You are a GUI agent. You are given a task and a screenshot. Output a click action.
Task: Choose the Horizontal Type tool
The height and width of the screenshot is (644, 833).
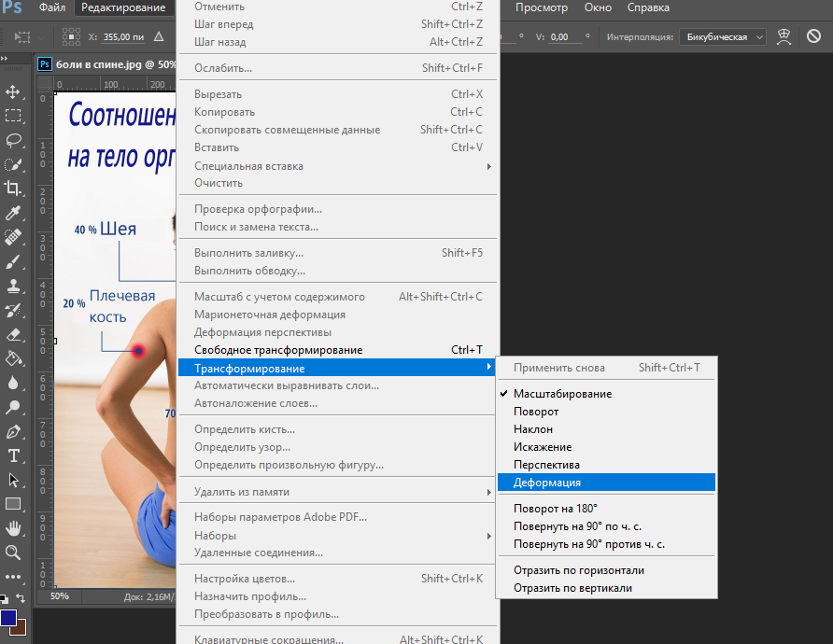[x=14, y=455]
